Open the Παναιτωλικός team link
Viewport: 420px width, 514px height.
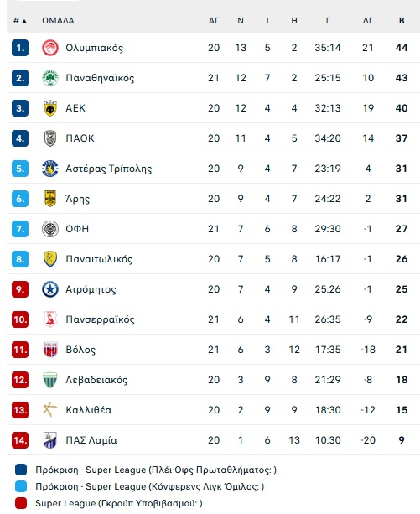(x=99, y=259)
